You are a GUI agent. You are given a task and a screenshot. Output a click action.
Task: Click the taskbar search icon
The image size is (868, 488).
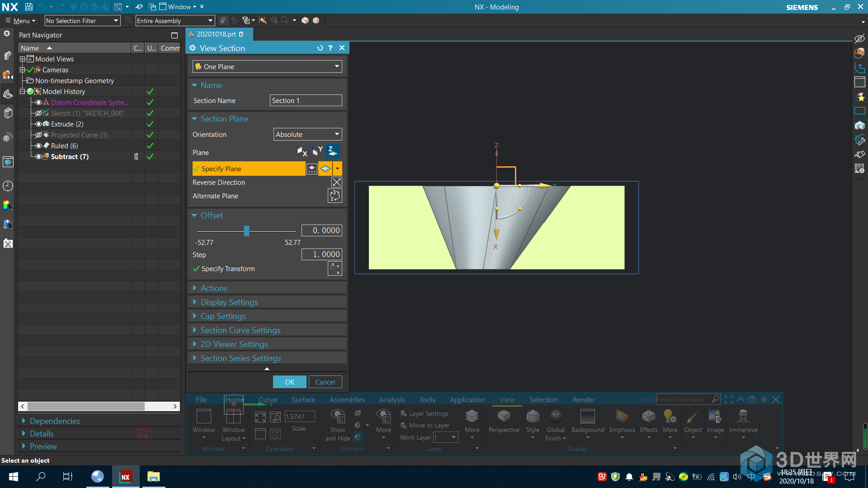click(41, 477)
